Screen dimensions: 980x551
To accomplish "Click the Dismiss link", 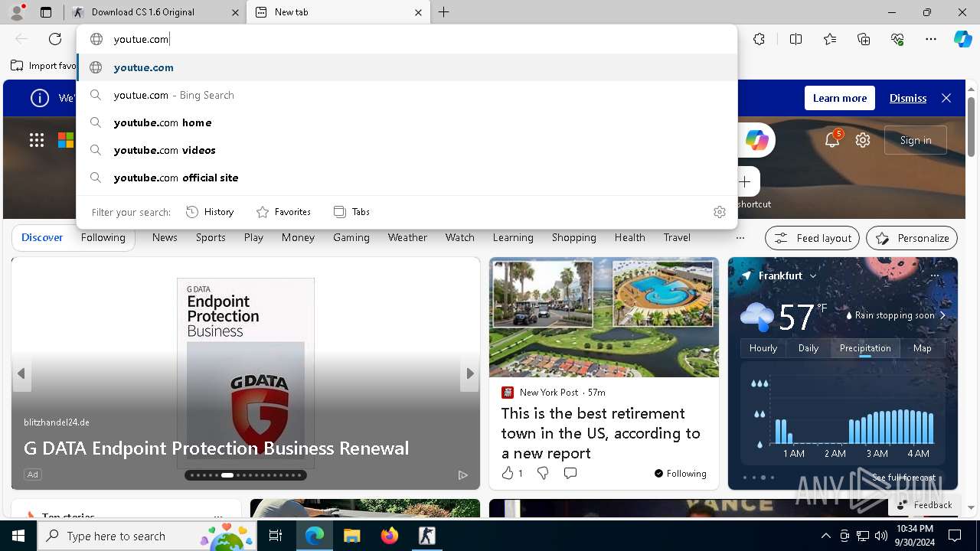I will (908, 98).
